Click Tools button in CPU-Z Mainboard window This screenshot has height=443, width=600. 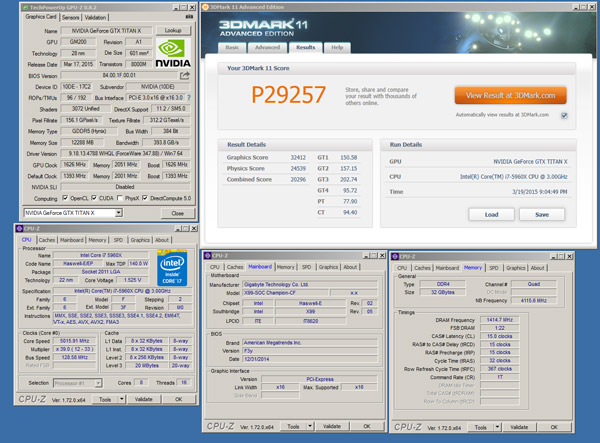pos(293,426)
